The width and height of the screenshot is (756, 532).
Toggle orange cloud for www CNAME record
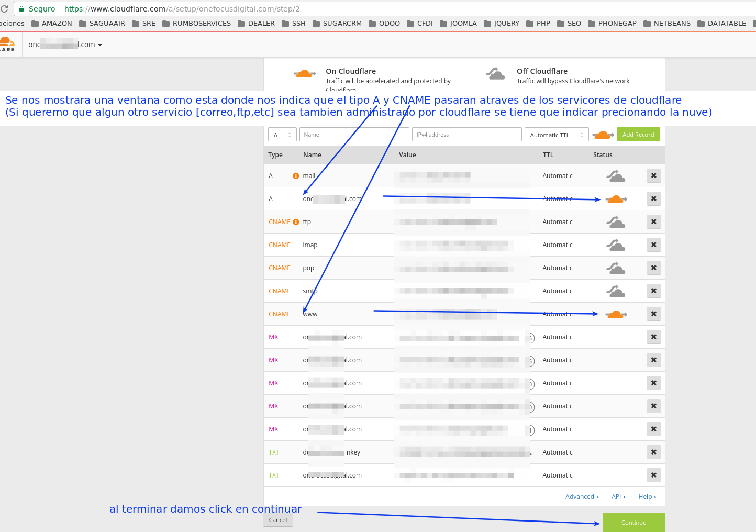(616, 314)
